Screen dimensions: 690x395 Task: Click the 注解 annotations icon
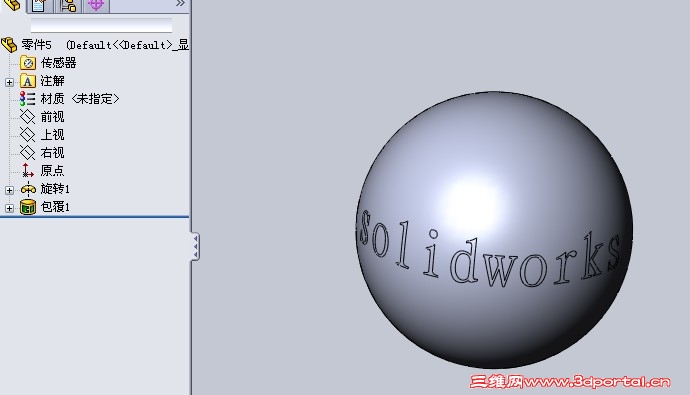[28, 81]
